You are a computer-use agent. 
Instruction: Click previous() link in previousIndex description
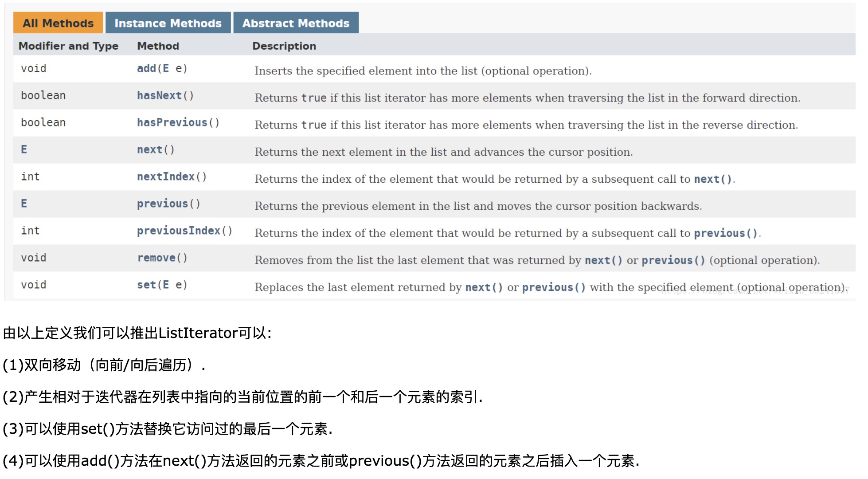[726, 233]
